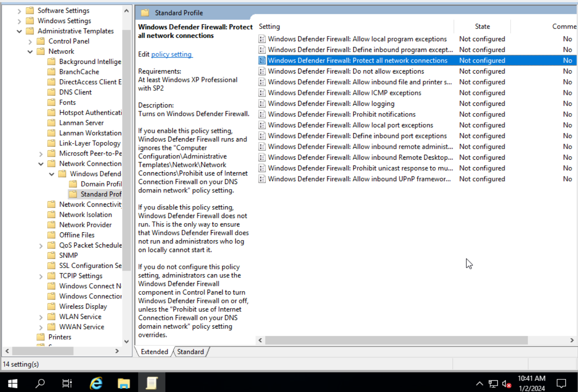Switch to the Standard tab
Image resolution: width=578 pixels, height=392 pixels.
tap(190, 352)
